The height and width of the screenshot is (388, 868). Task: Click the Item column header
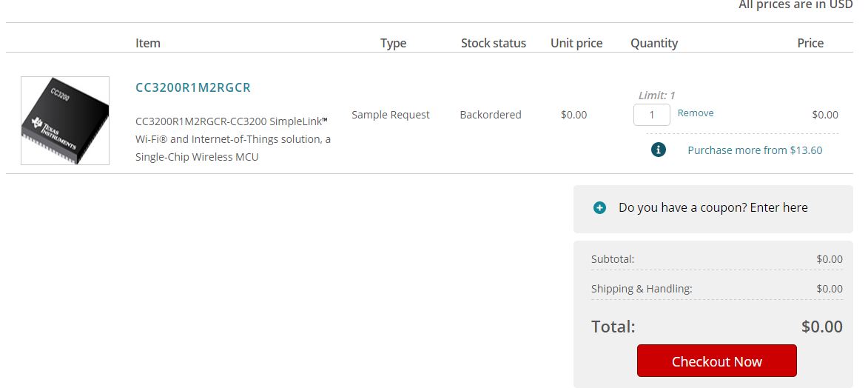pos(148,43)
